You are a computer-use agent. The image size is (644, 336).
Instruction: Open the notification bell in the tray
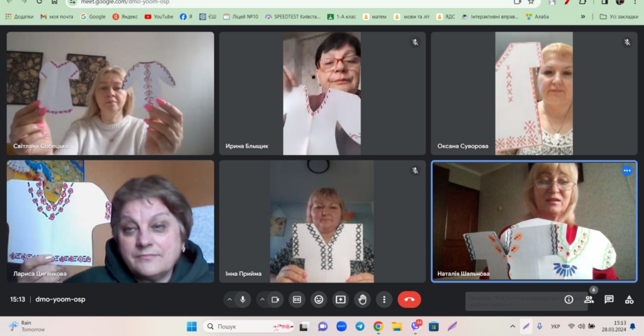click(633, 327)
